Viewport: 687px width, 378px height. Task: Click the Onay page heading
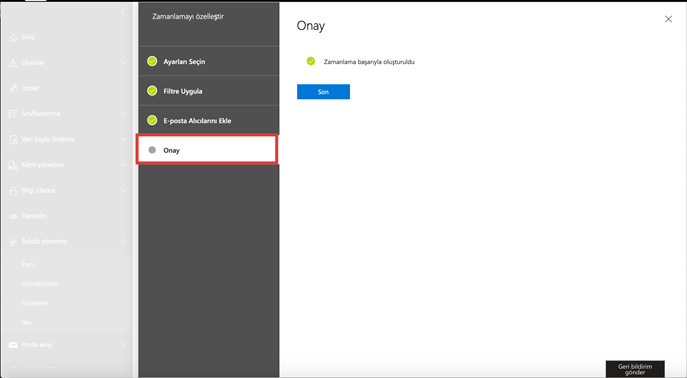[311, 26]
